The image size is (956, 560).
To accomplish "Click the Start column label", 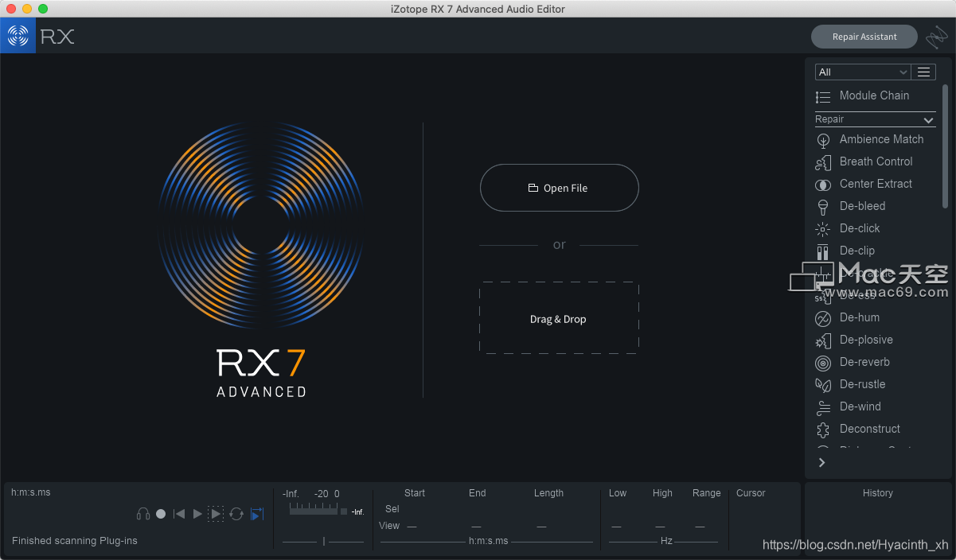I will (415, 493).
